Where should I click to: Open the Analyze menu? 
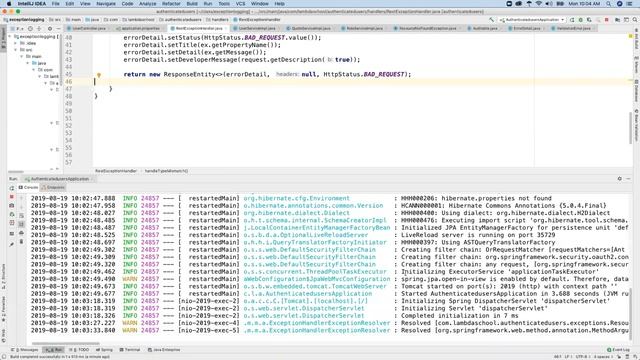pyautogui.click(x=147, y=4)
